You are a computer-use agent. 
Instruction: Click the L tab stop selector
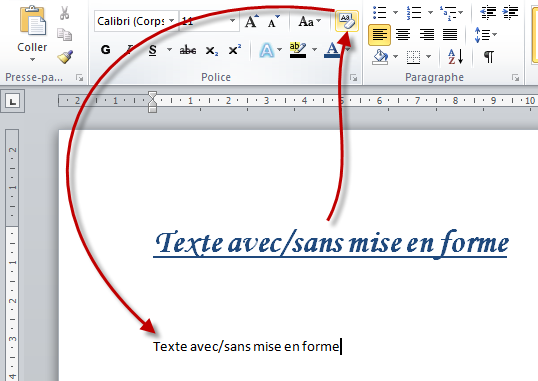(13, 101)
